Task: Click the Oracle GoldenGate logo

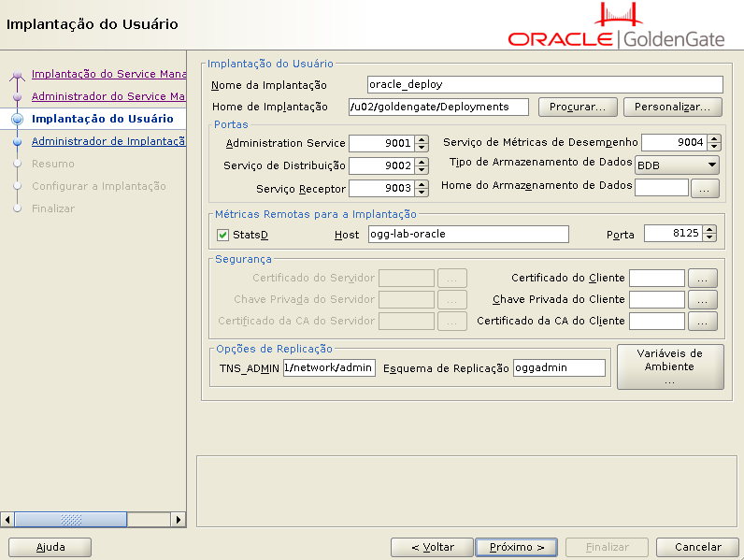Action: click(616, 25)
